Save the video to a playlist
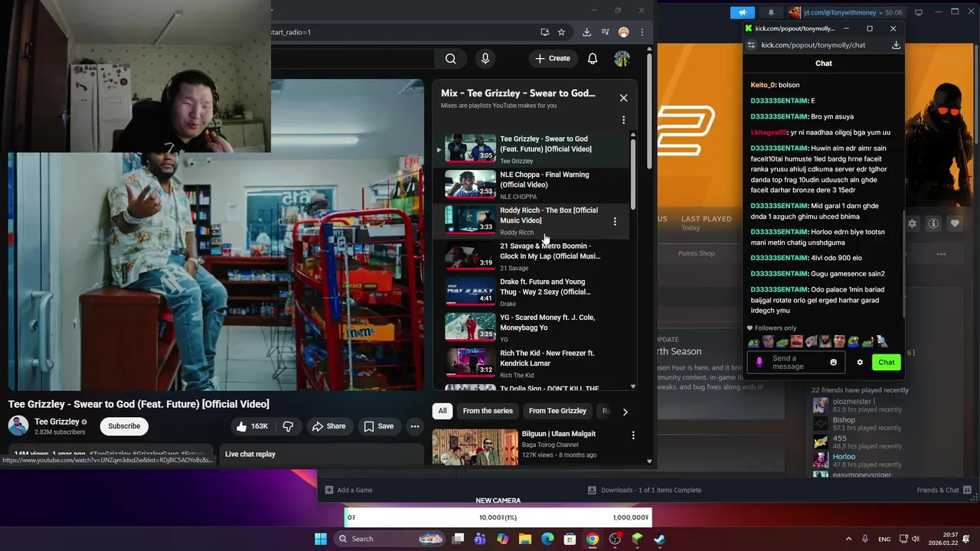This screenshot has height=551, width=980. 378,426
